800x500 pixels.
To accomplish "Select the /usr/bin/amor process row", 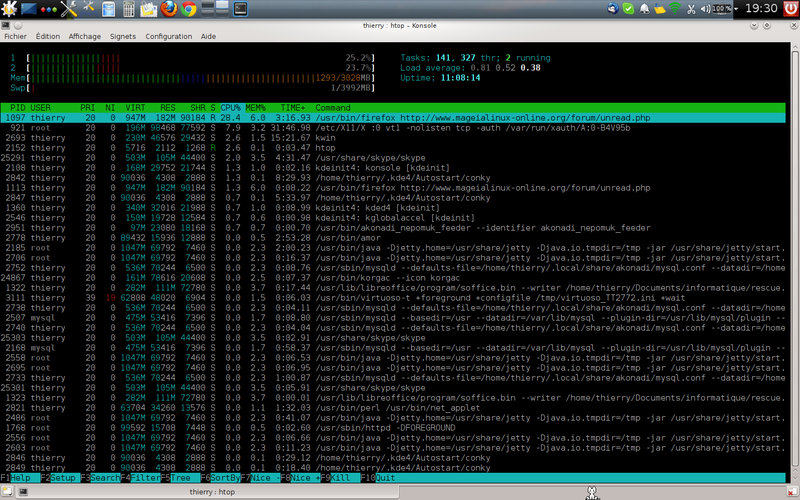I will (393, 238).
